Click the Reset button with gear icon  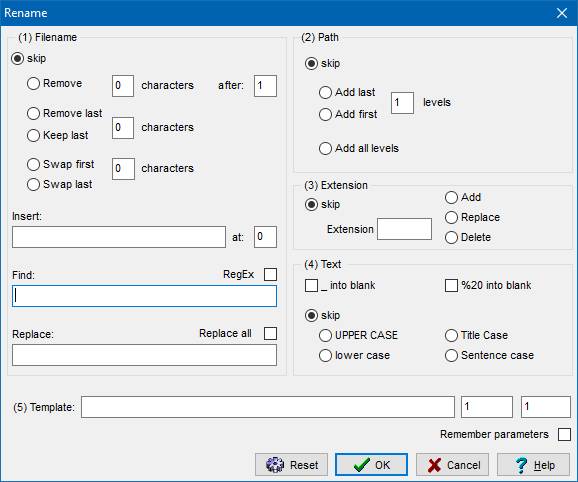[291, 465]
